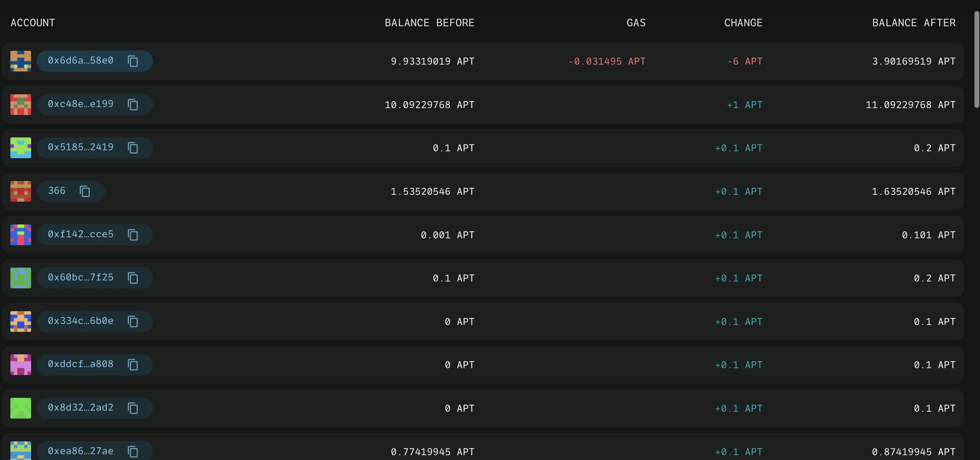Copy address 0xc48e…e199 with its copy icon
The height and width of the screenshot is (460, 980).
tap(133, 105)
